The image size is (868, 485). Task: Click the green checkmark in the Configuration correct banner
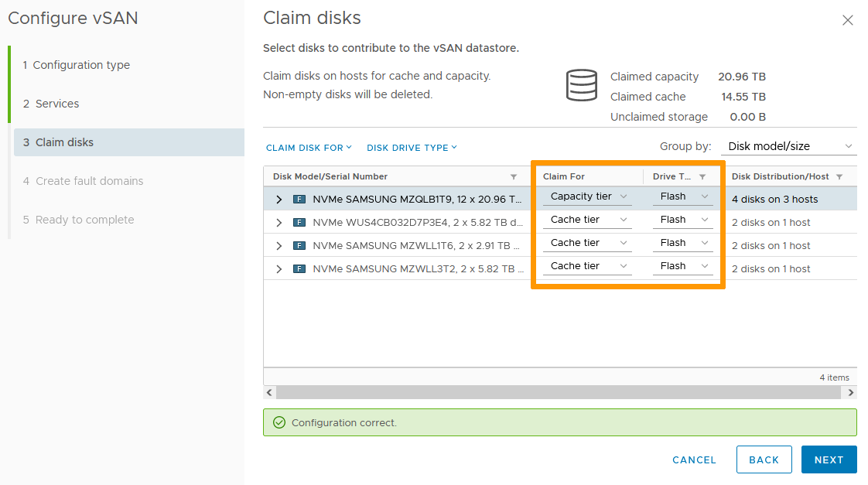280,422
